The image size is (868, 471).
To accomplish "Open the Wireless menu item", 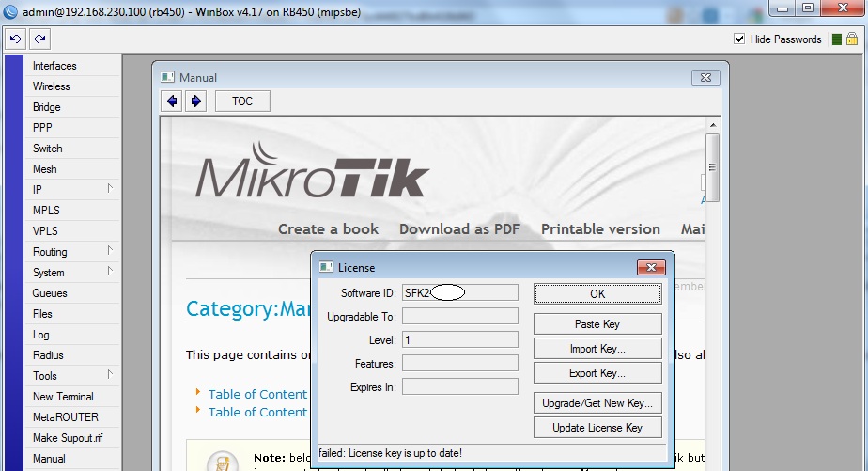I will pos(72,86).
